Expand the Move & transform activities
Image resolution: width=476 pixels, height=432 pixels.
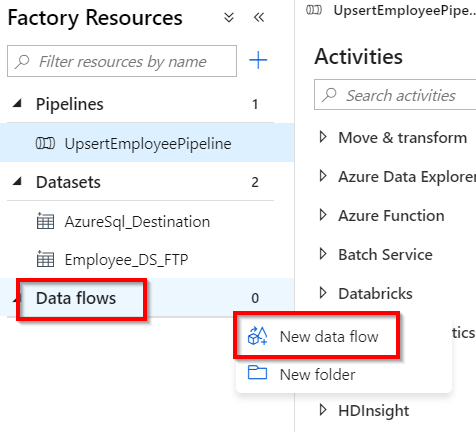323,137
